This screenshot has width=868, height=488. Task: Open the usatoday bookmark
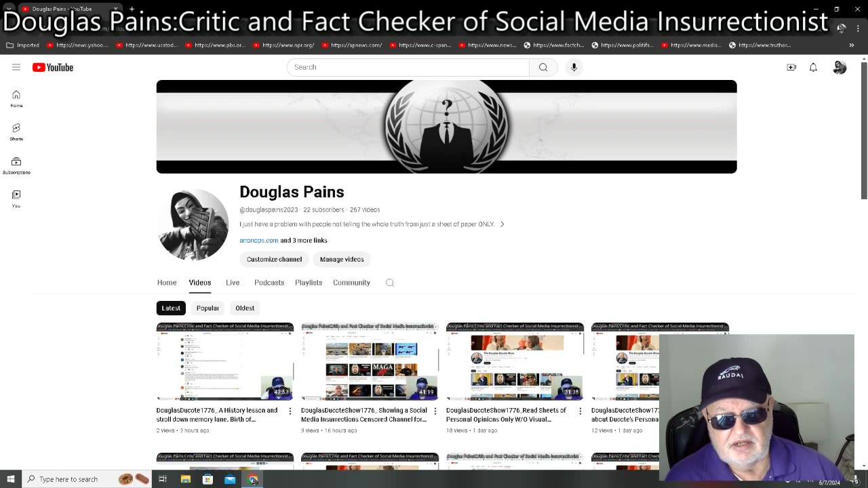click(146, 45)
